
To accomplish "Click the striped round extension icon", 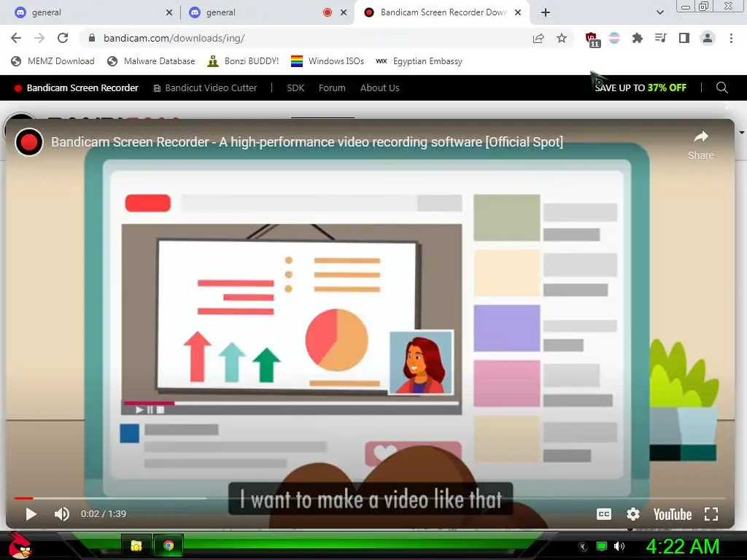I will pyautogui.click(x=614, y=38).
